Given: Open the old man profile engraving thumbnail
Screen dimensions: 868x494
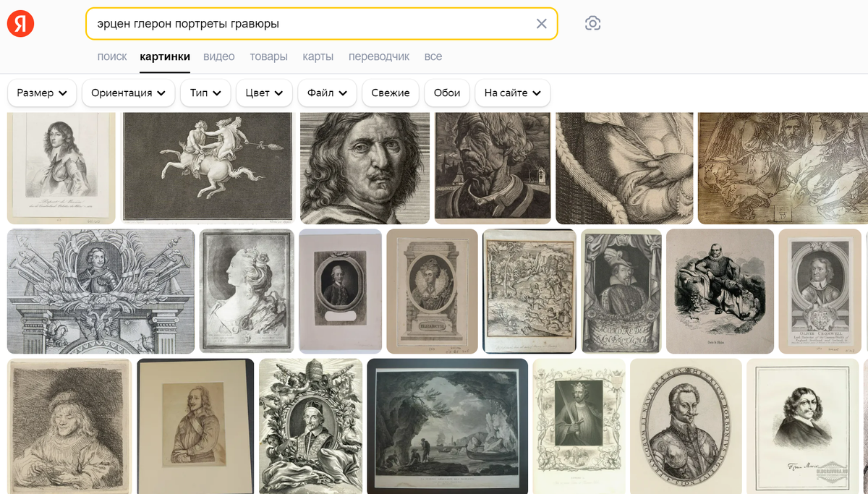Looking at the screenshot, I should [x=493, y=168].
